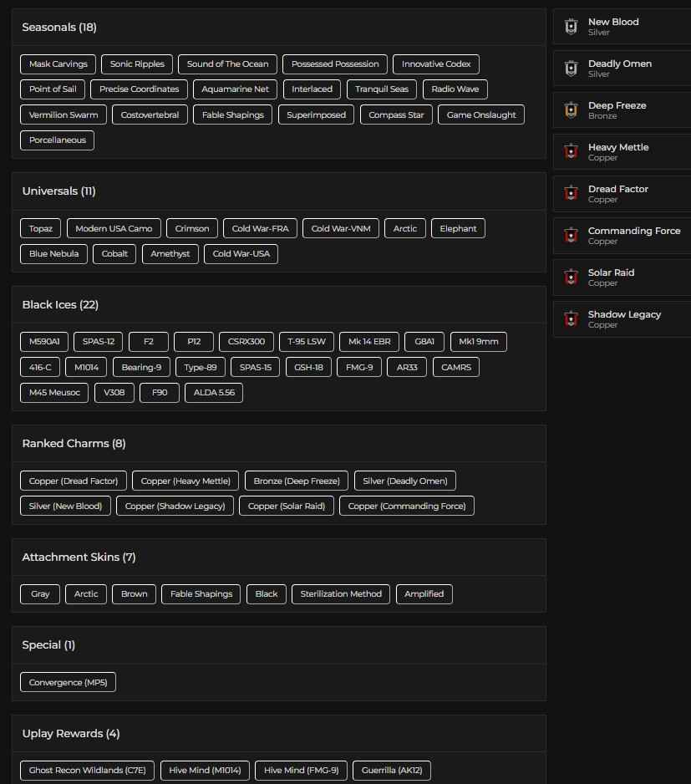Select the SPAS-12 Black Ice tag
Image resolution: width=691 pixels, height=784 pixels.
(98, 341)
